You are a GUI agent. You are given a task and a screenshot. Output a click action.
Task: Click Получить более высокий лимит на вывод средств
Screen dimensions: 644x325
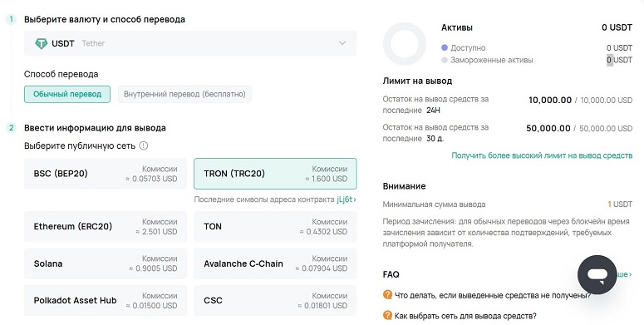click(542, 155)
